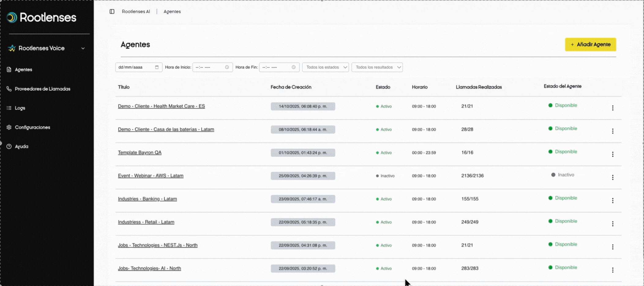Toggle the sidebar panel icon
The height and width of the screenshot is (286, 644).
112,11
